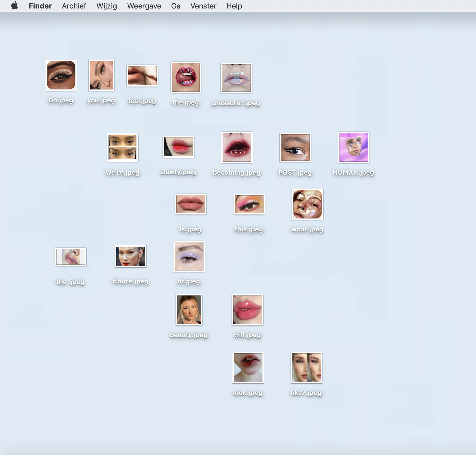This screenshot has width=476, height=455.
Task: Open the Ga menu
Action: [x=176, y=6]
